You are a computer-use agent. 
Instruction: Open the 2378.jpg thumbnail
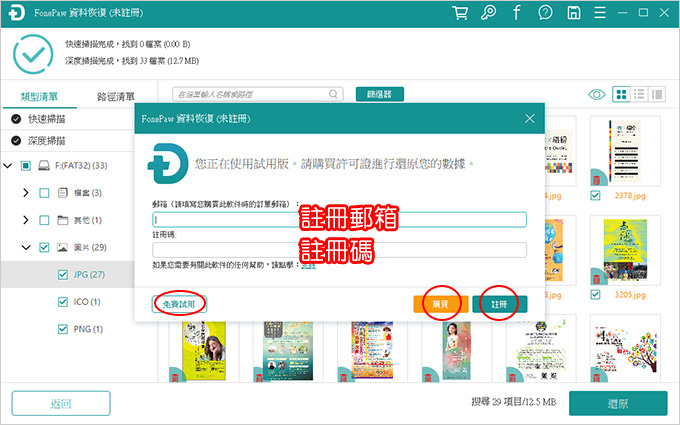click(625, 151)
